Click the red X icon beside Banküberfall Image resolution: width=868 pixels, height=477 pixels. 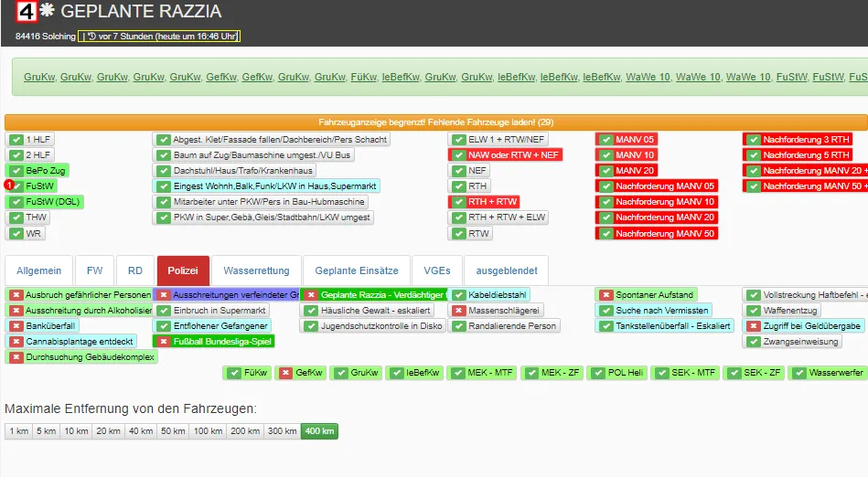16,326
